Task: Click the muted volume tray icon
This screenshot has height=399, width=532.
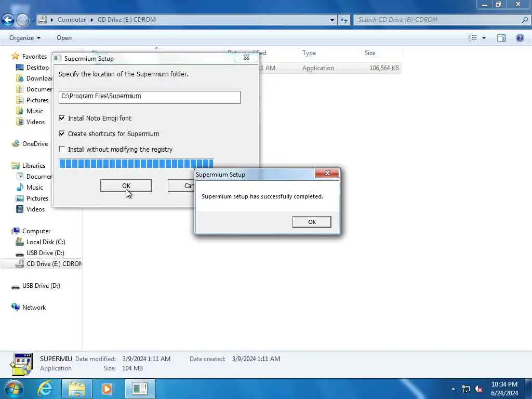Action: [x=478, y=389]
